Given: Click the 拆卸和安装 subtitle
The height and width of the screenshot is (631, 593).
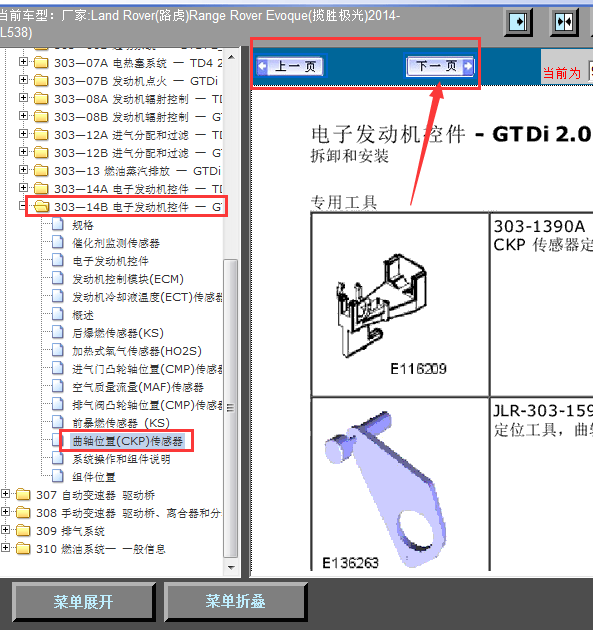Looking at the screenshot, I should 350,156.
